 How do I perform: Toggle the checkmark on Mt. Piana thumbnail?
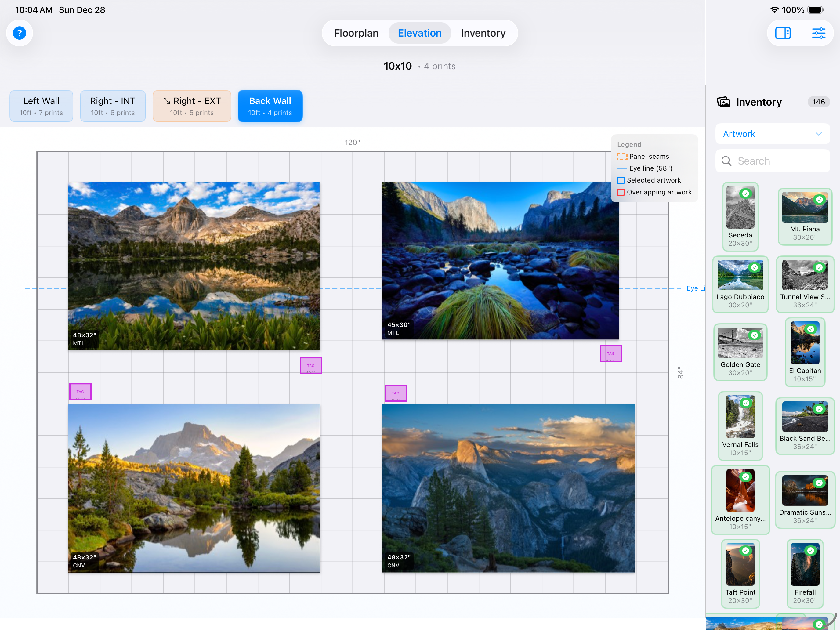[819, 200]
